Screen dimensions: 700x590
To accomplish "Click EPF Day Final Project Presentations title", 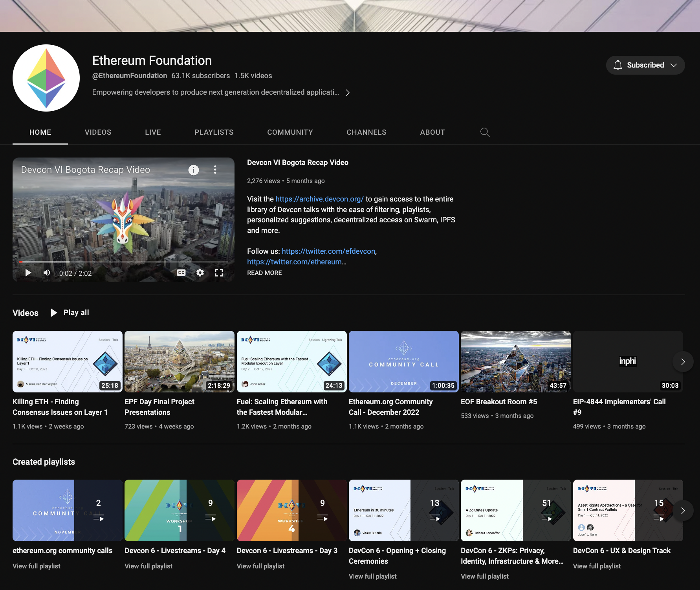I will (x=159, y=407).
